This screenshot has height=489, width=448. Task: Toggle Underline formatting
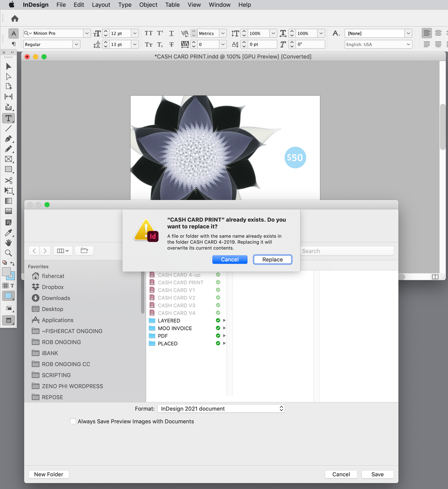click(171, 33)
